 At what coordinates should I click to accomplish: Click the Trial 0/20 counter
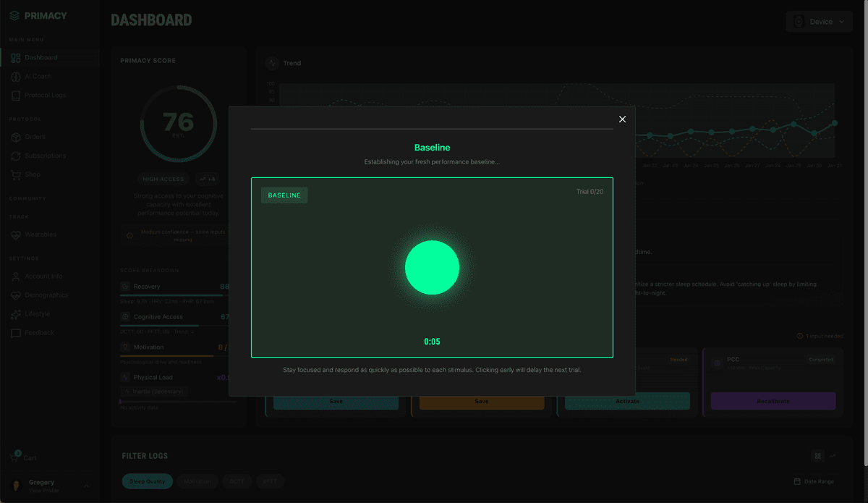tap(589, 192)
